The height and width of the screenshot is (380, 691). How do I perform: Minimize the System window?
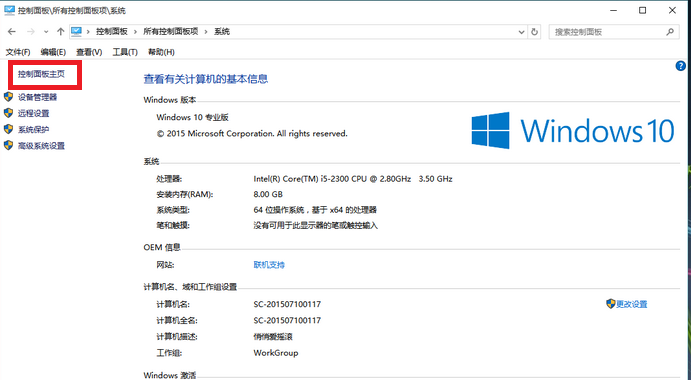click(x=613, y=10)
